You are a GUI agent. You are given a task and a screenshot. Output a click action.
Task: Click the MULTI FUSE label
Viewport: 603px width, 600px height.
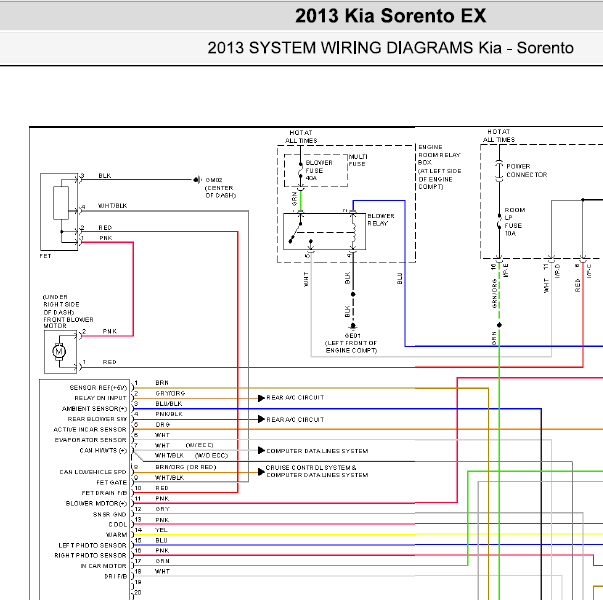(x=358, y=160)
